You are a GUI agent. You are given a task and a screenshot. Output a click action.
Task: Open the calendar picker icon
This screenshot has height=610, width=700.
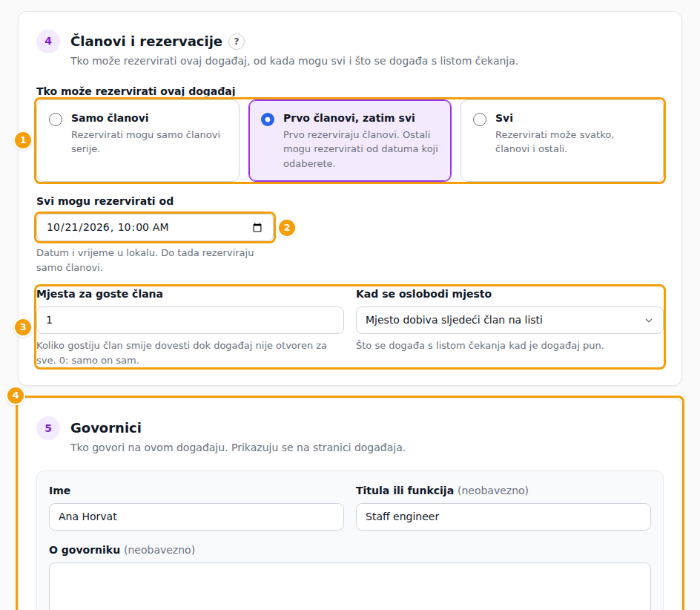tap(257, 228)
